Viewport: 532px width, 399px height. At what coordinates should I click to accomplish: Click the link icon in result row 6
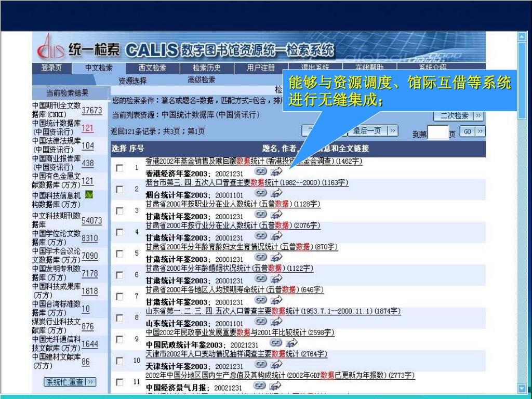261,278
